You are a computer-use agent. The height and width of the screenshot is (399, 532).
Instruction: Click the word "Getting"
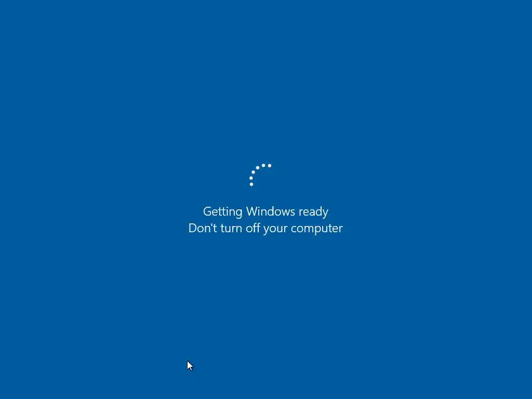[222, 212]
